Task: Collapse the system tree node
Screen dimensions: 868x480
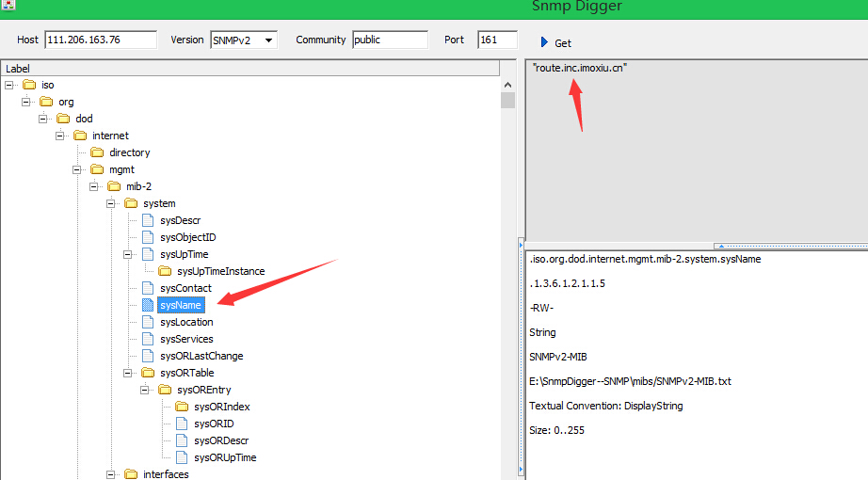Action: pos(111,203)
